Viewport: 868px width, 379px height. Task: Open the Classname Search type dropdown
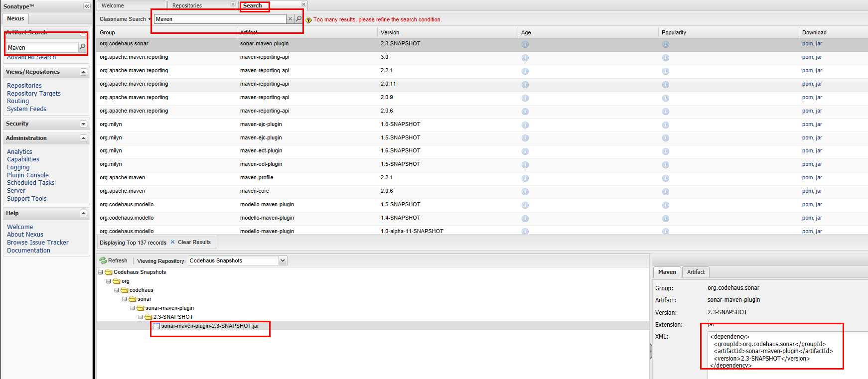(x=125, y=19)
